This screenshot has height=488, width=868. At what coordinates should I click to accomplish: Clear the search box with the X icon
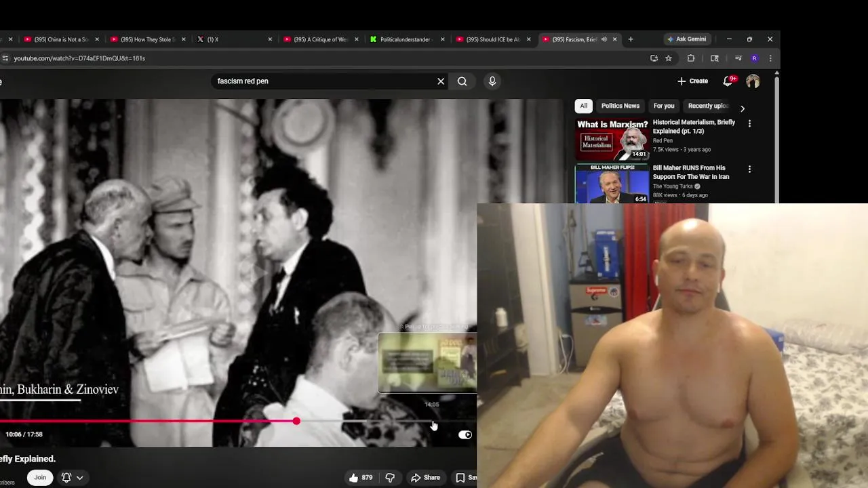point(441,81)
